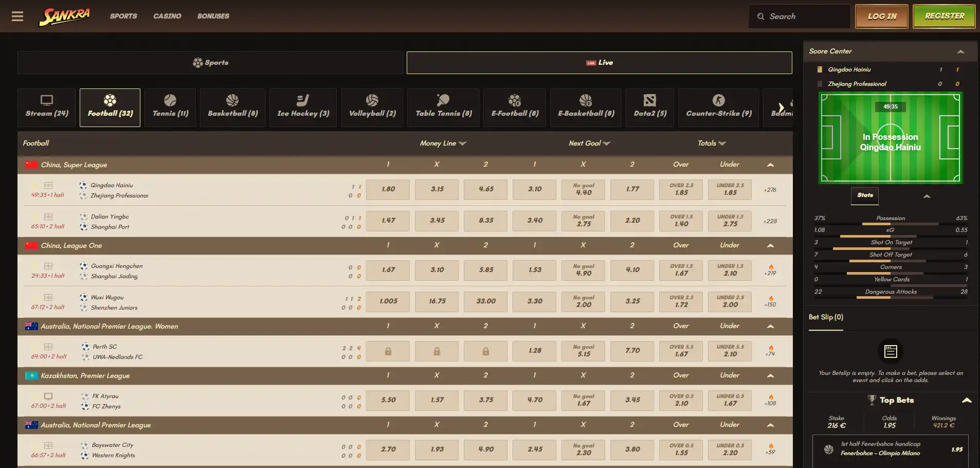The image size is (980, 468).
Task: Select the Tennis (11) sport tab
Action: click(x=170, y=107)
